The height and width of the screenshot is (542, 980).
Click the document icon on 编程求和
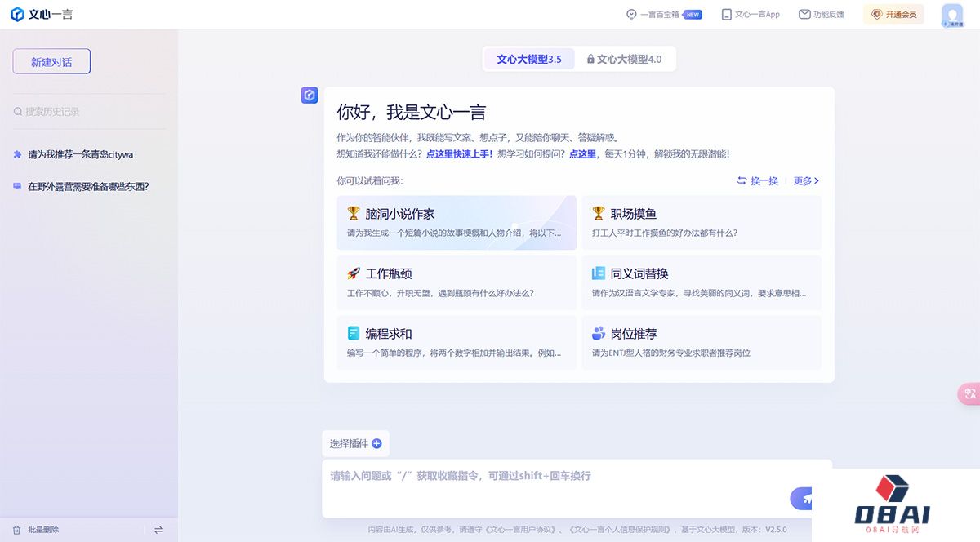pyautogui.click(x=354, y=333)
